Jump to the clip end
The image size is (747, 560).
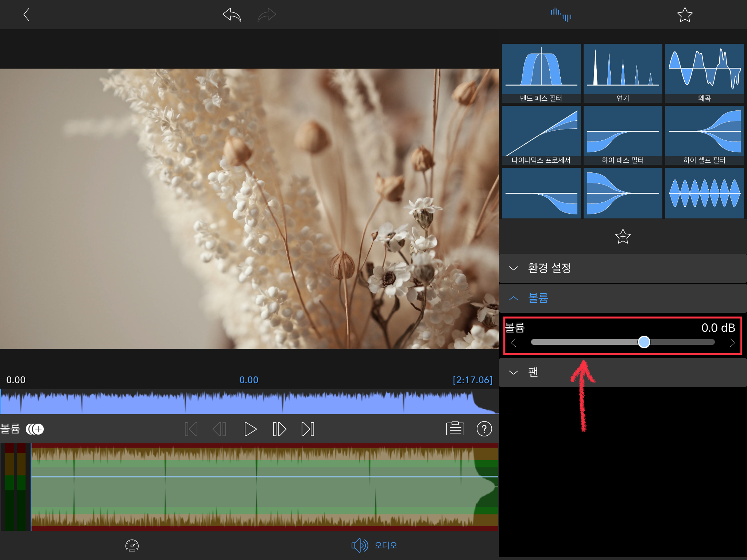[x=307, y=429]
